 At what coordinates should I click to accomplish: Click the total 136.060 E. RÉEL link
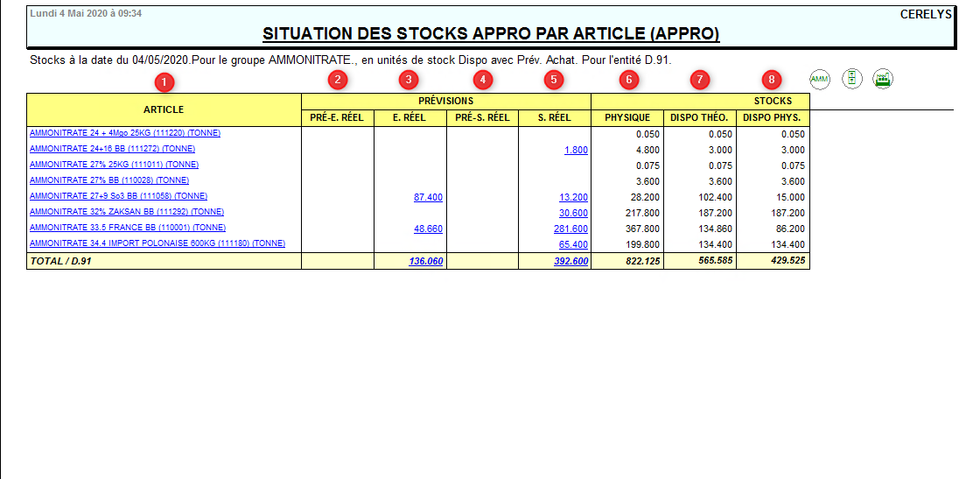pyautogui.click(x=425, y=261)
